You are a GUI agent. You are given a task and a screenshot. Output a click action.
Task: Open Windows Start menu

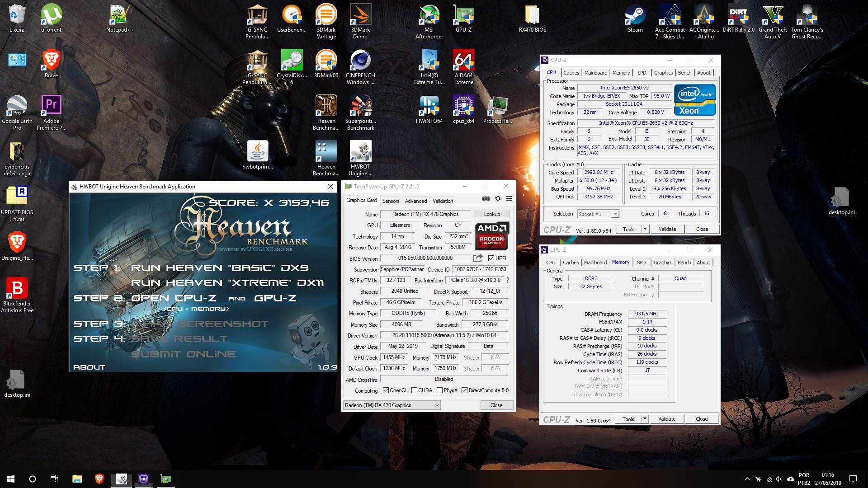(x=11, y=479)
